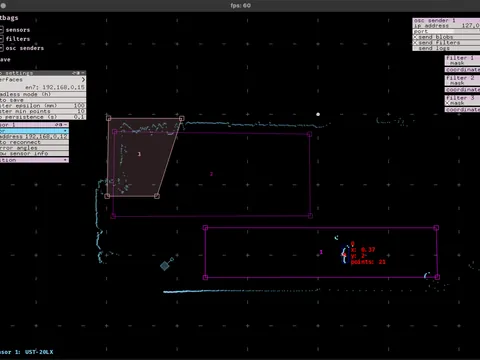Click the small rotation handle beside sensor diamond

(x=172, y=259)
